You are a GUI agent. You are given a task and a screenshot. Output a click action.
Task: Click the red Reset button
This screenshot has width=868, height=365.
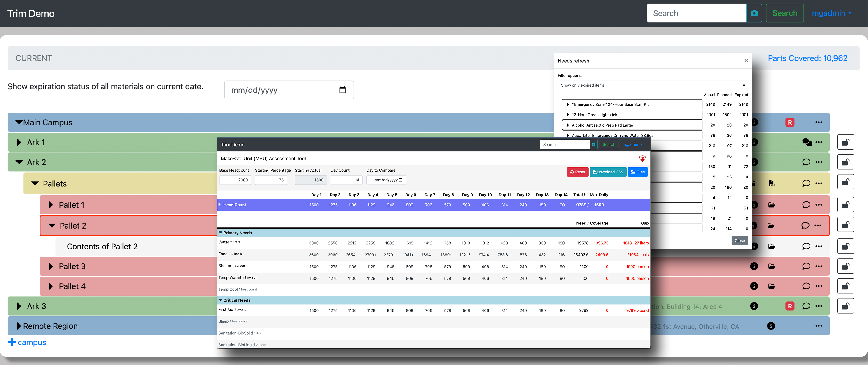click(x=578, y=172)
